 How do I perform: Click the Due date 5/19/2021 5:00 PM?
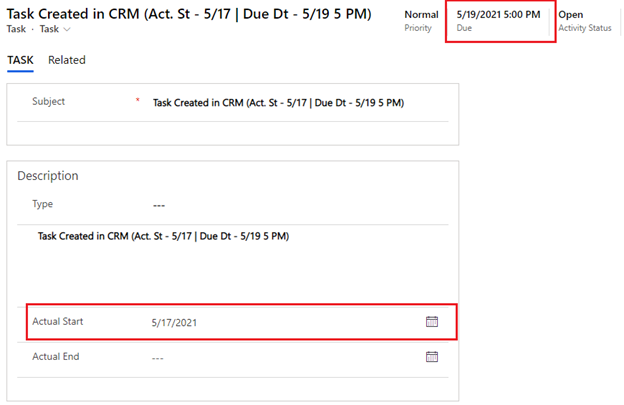point(498,15)
